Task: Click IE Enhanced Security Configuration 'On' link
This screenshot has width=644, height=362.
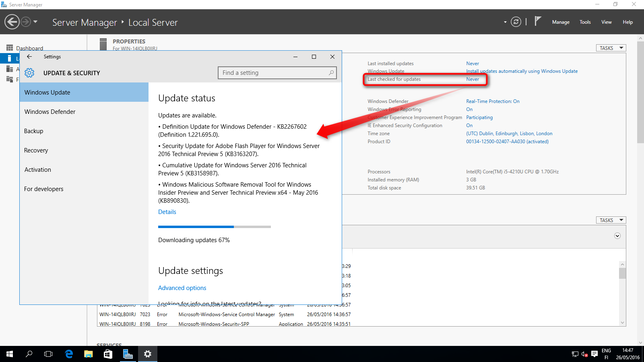Action: coord(469,125)
